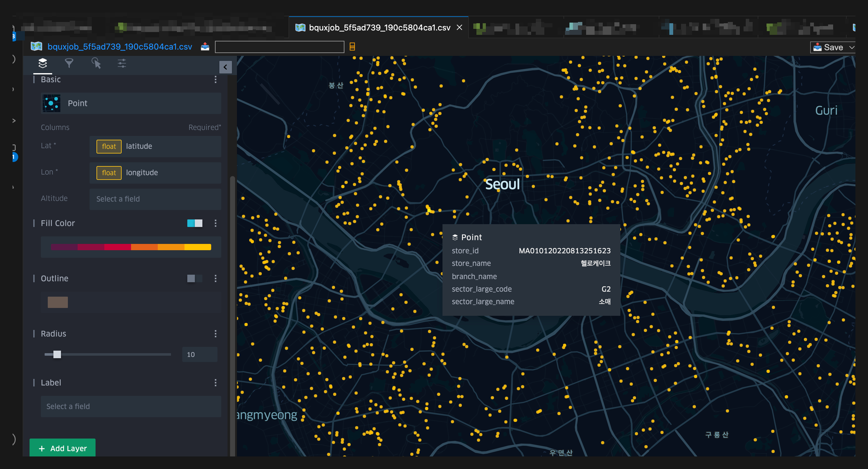Open the Layers panel tab icon
The image size is (868, 469).
coord(43,63)
